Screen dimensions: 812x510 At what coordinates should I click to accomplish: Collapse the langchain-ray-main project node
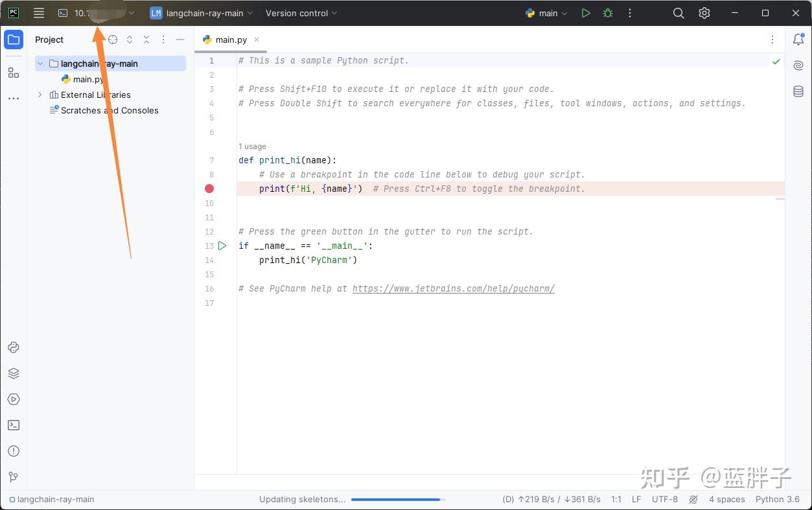40,64
